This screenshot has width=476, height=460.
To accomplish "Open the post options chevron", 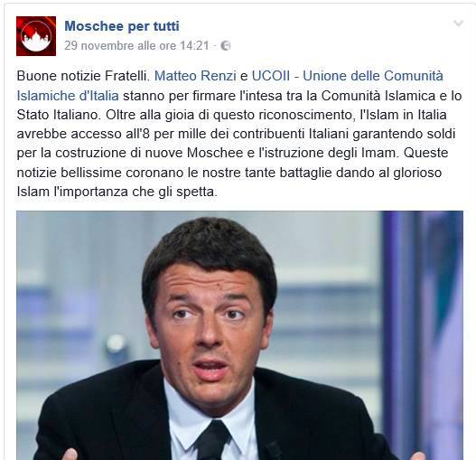I will click(459, 23).
